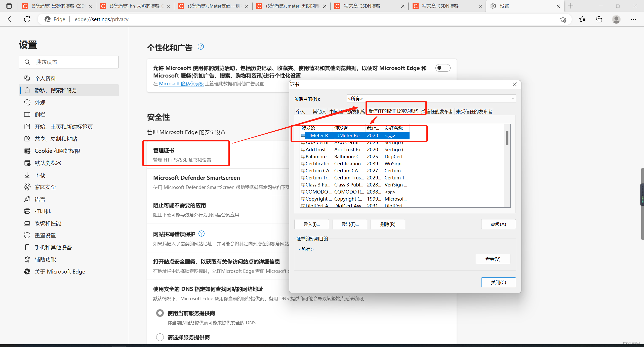Click the help icon beside 个性化和广告
Image resolution: width=644 pixels, height=347 pixels.
(x=200, y=47)
